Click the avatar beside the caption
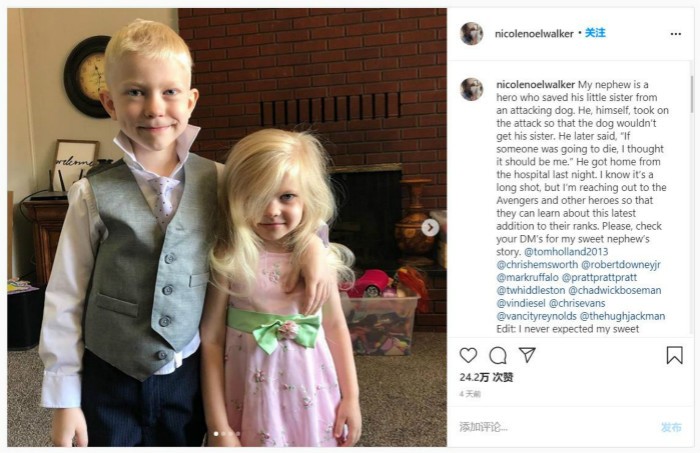The image size is (700, 453). (x=471, y=89)
